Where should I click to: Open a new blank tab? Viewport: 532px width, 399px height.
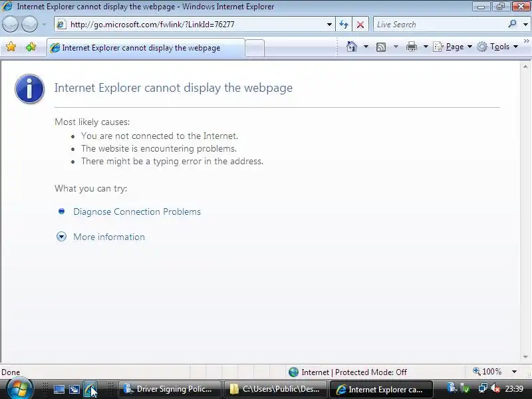pos(255,48)
